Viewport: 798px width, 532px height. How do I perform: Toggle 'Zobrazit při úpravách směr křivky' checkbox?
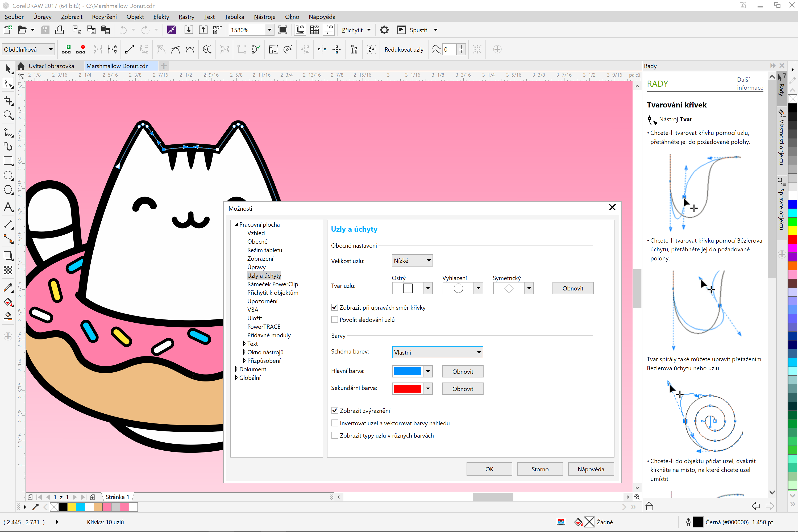[x=335, y=307]
